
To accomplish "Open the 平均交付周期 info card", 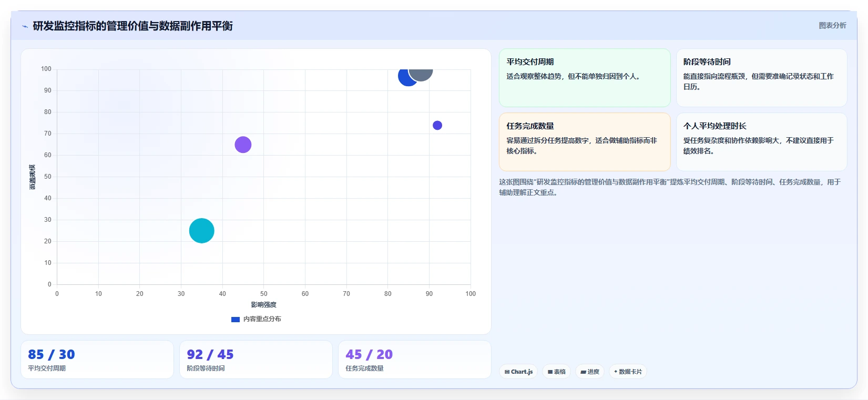I will [585, 78].
